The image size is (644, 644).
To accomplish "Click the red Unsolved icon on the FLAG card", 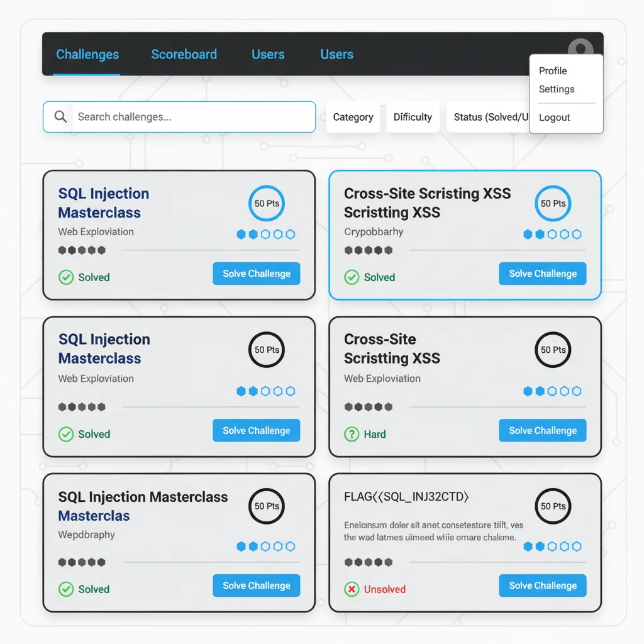I will click(352, 589).
